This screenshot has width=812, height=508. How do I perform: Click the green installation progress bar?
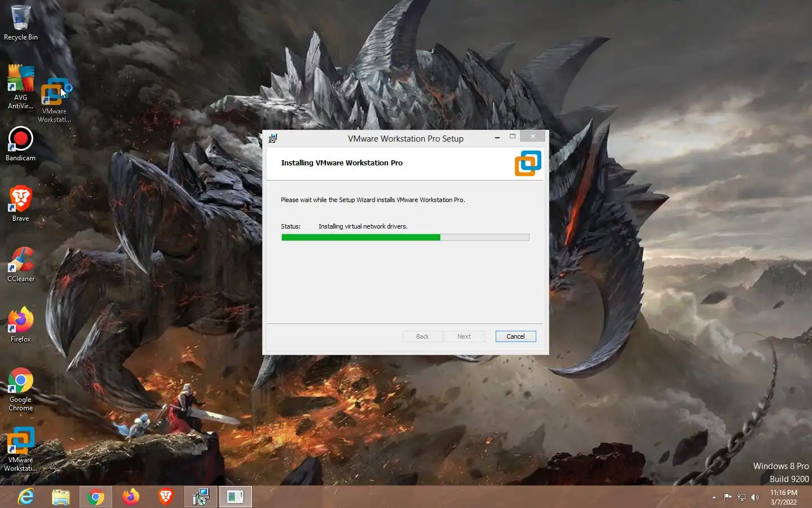[405, 238]
